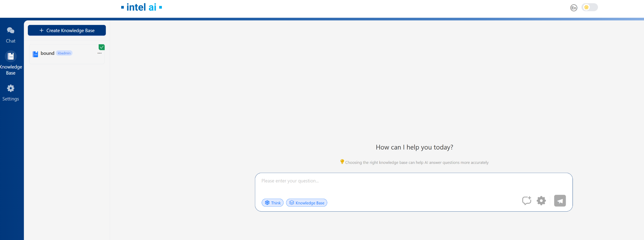Open the Knowledge Base sidebar section
The width and height of the screenshot is (644, 240).
point(11,63)
